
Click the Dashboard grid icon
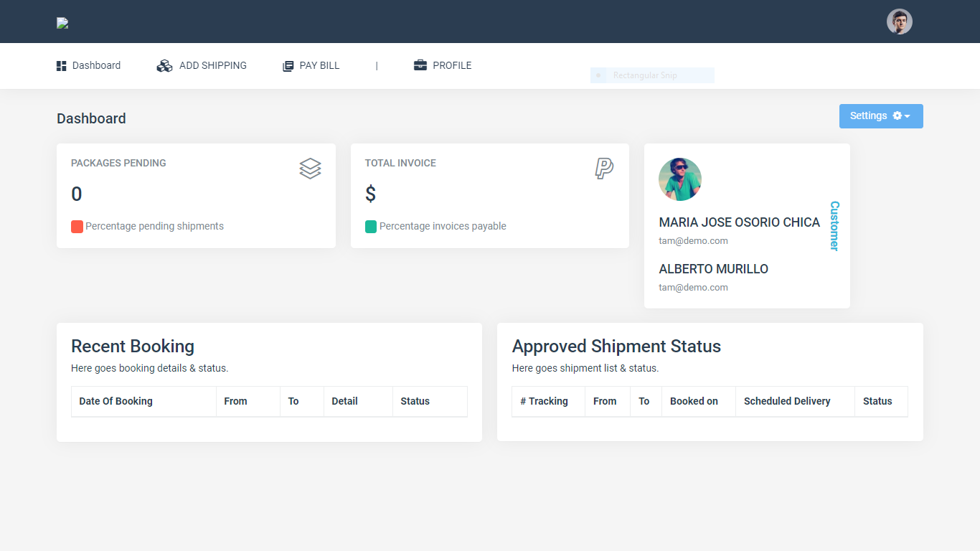[61, 66]
